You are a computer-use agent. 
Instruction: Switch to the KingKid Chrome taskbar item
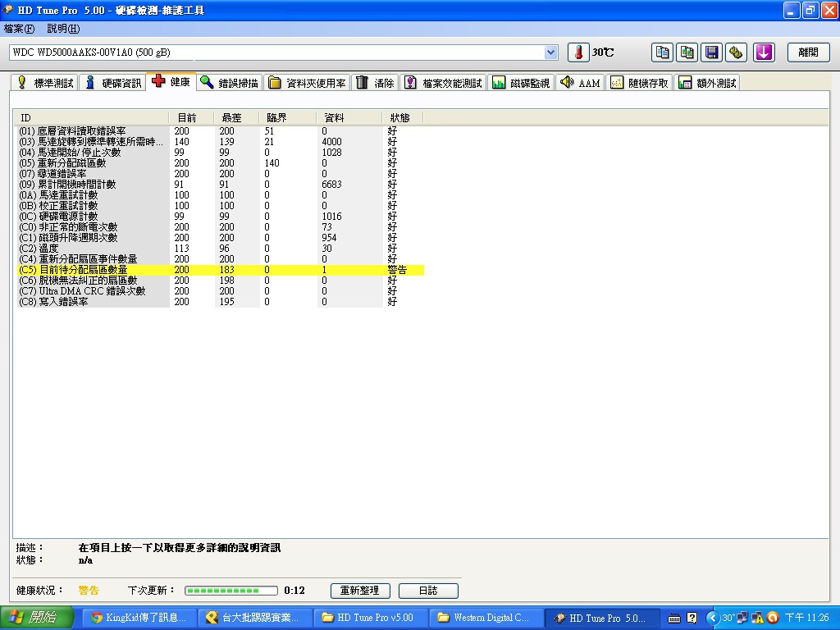(x=139, y=618)
